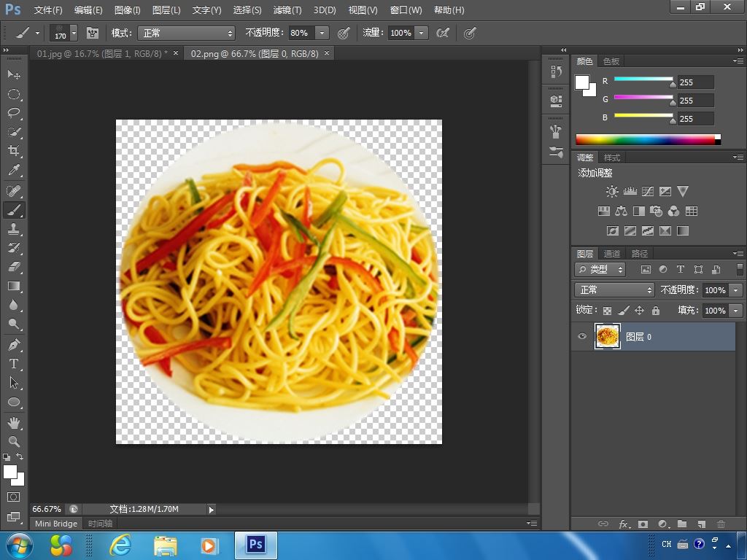Image resolution: width=747 pixels, height=560 pixels.
Task: Add Levels adjustment
Action: (x=630, y=192)
